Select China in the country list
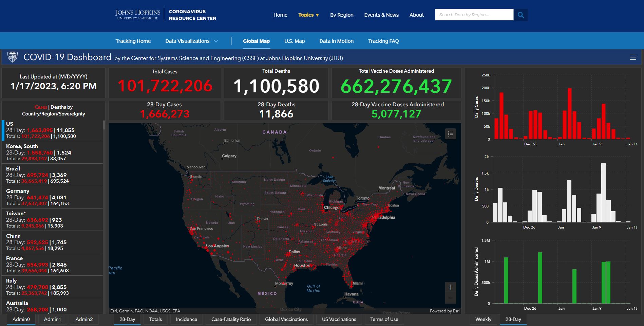This screenshot has width=644, height=326. click(52, 242)
